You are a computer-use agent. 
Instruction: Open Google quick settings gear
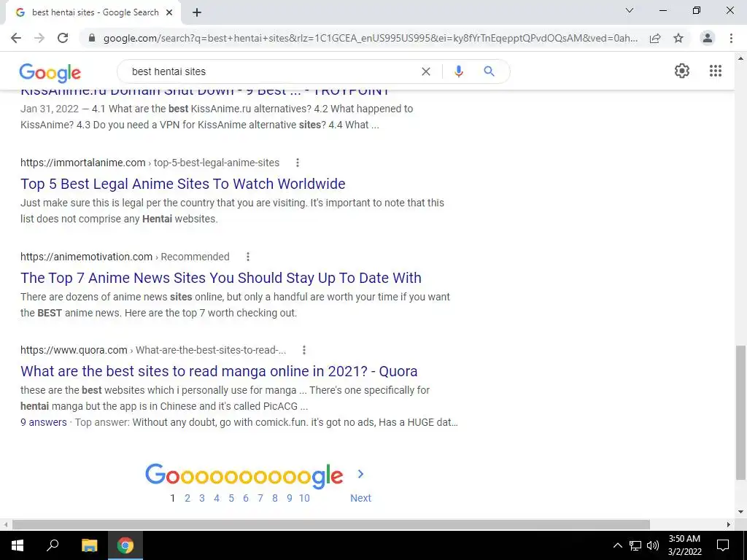[682, 71]
